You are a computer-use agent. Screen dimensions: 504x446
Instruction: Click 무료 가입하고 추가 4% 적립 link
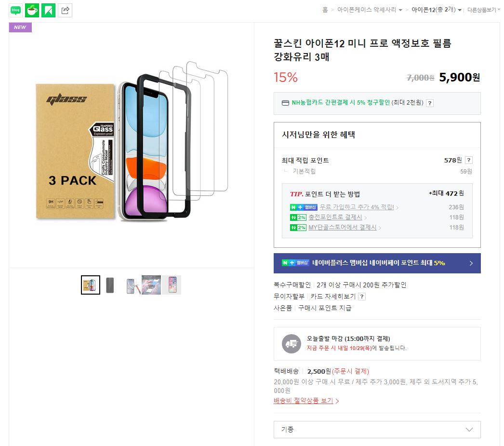point(357,207)
